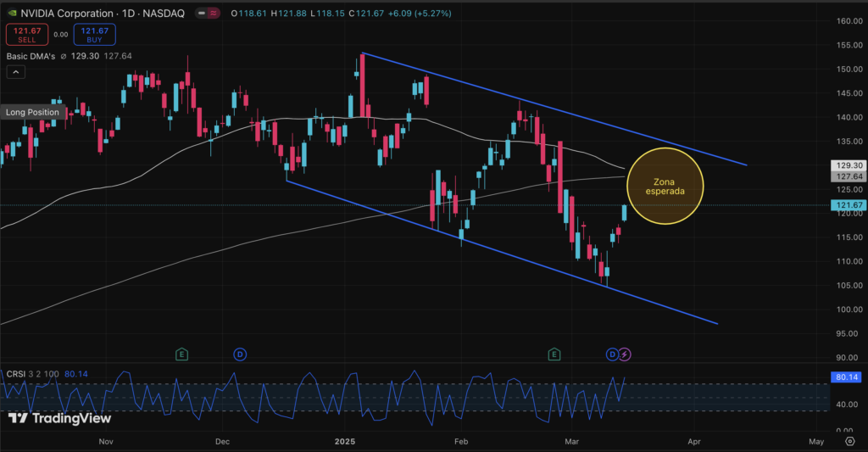
Task: Click the earnings E marker near late February
Action: [x=554, y=354]
